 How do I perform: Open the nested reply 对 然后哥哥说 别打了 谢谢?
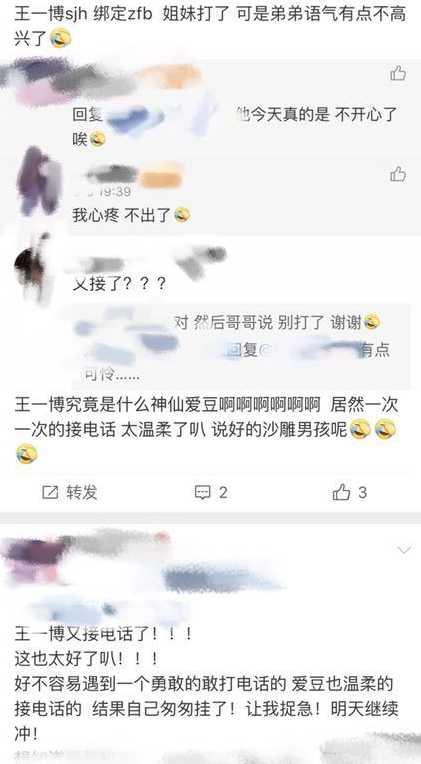[277, 323]
